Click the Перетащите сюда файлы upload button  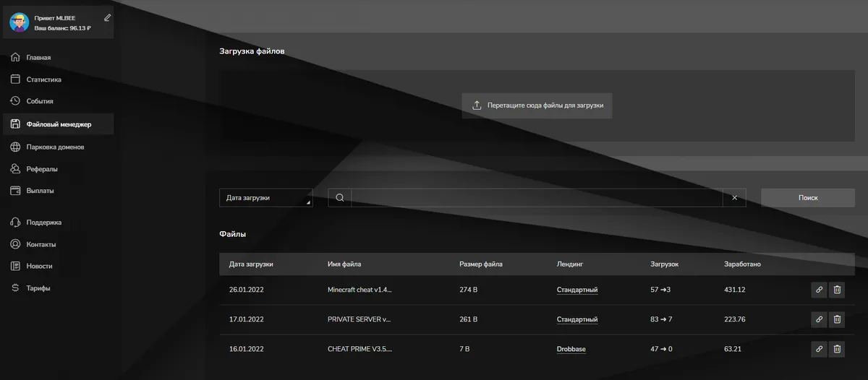coord(537,105)
